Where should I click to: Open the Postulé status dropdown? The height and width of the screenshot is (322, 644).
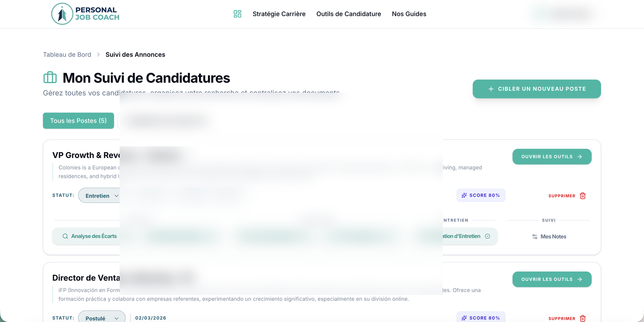pyautogui.click(x=102, y=318)
